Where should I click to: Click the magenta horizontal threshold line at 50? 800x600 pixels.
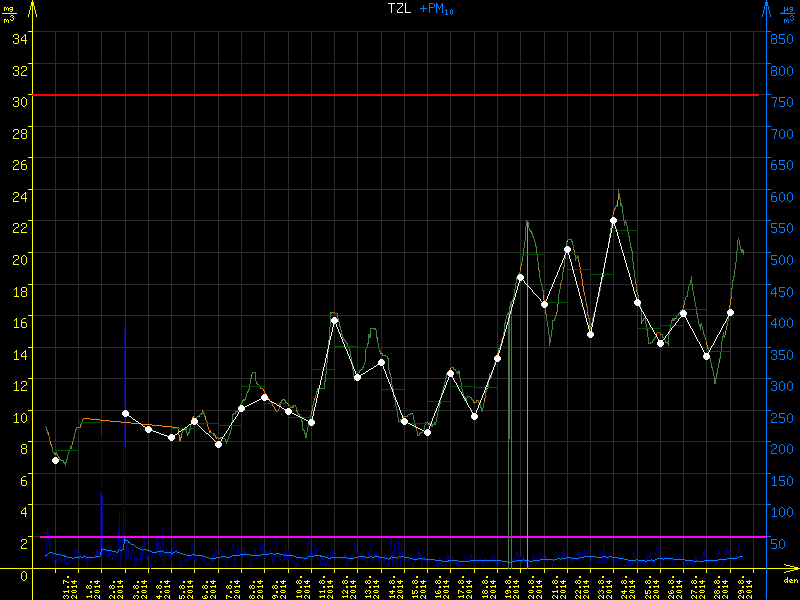click(x=400, y=538)
